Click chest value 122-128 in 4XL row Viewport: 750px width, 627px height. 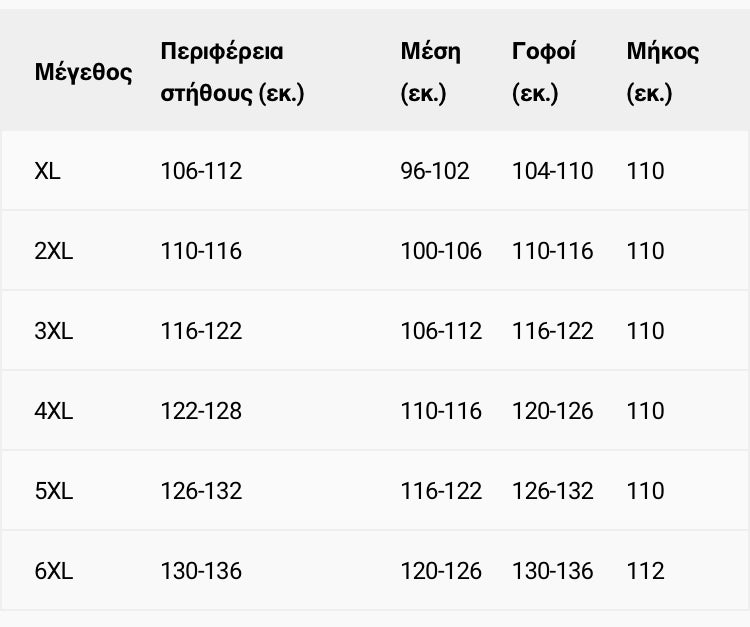tap(201, 411)
